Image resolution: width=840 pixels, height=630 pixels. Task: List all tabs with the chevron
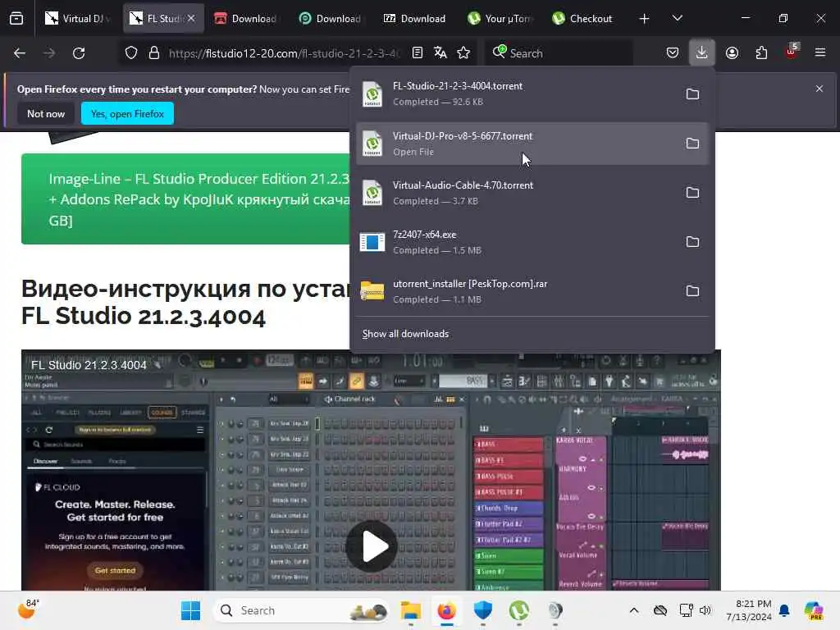pos(677,19)
